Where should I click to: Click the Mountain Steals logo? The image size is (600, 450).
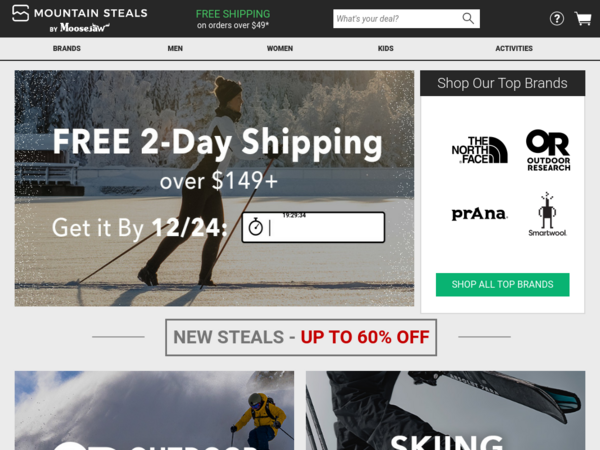(80, 18)
